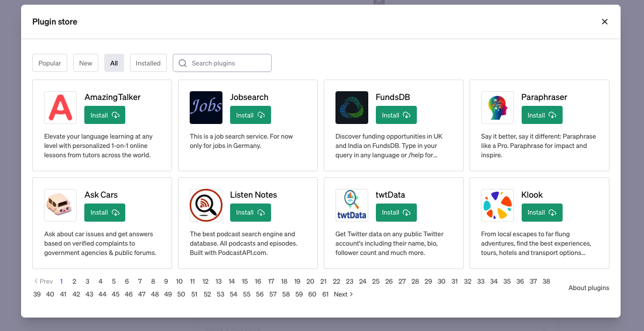The height and width of the screenshot is (331, 644).
Task: Click the twtData plugin logo
Action: click(352, 205)
